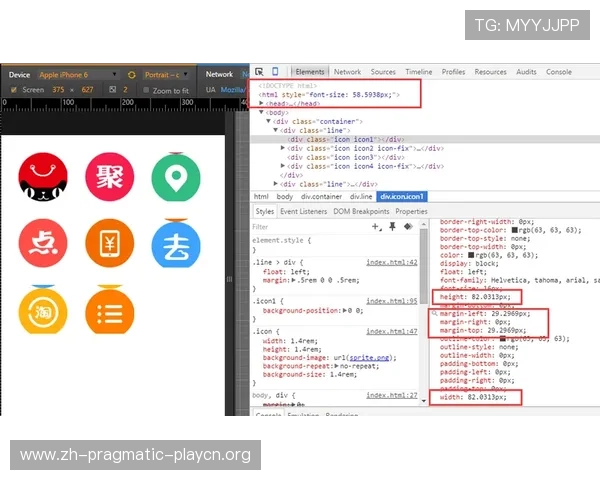
Task: Open the Timeline tab
Action: pos(419,72)
